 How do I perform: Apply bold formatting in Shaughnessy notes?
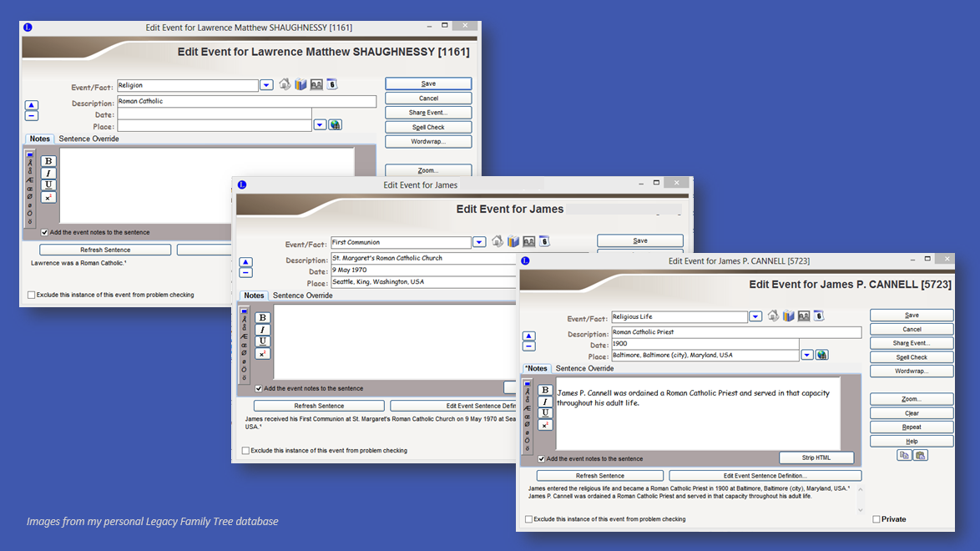pos(48,161)
